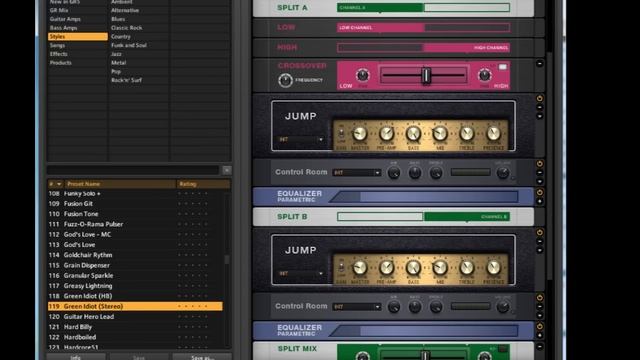This screenshot has width=640, height=360.
Task: Turn the Crossover Frequency knob
Action: (x=285, y=80)
